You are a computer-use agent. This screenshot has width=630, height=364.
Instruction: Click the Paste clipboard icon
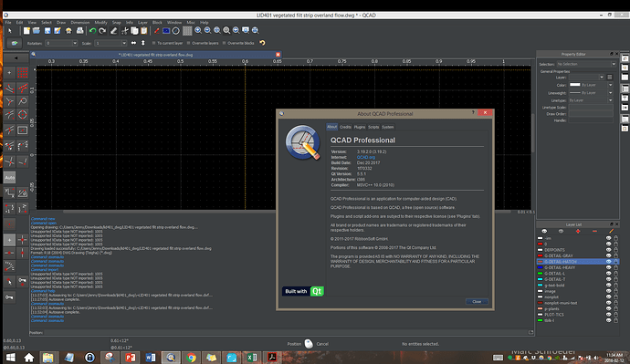144,30
